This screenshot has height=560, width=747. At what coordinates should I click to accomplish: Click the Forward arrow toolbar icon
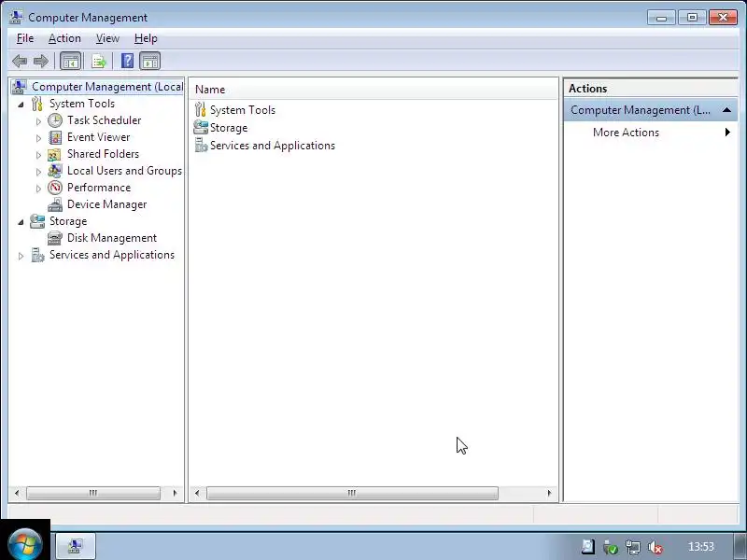41,61
